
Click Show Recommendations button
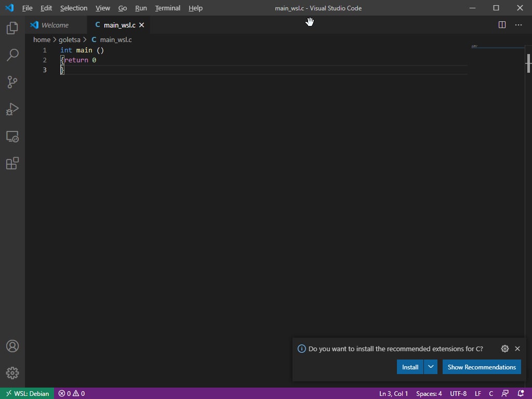tap(482, 367)
